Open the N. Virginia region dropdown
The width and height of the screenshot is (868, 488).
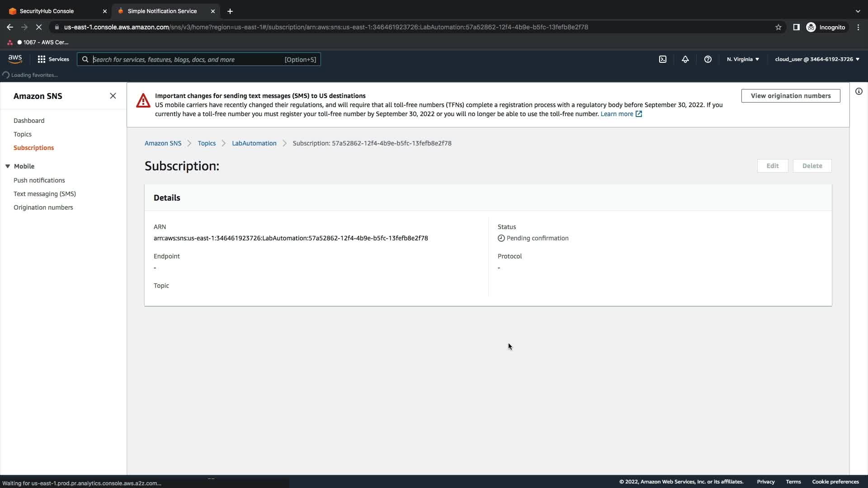point(743,59)
